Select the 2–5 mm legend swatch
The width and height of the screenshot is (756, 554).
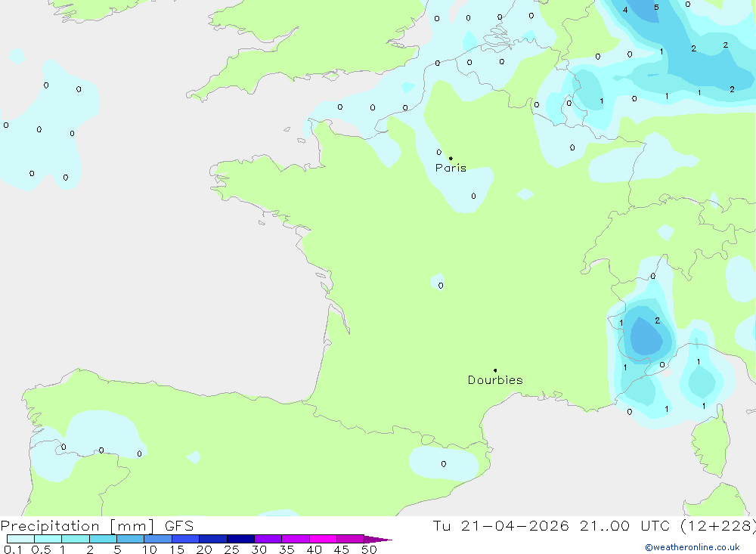click(103, 539)
